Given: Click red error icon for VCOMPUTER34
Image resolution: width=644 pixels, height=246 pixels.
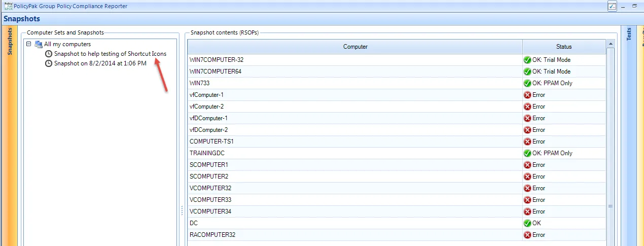Looking at the screenshot, I should (x=527, y=212).
